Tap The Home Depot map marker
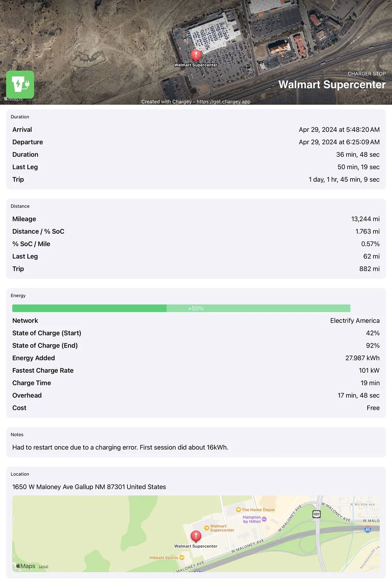This screenshot has height=583, width=392. click(x=238, y=509)
